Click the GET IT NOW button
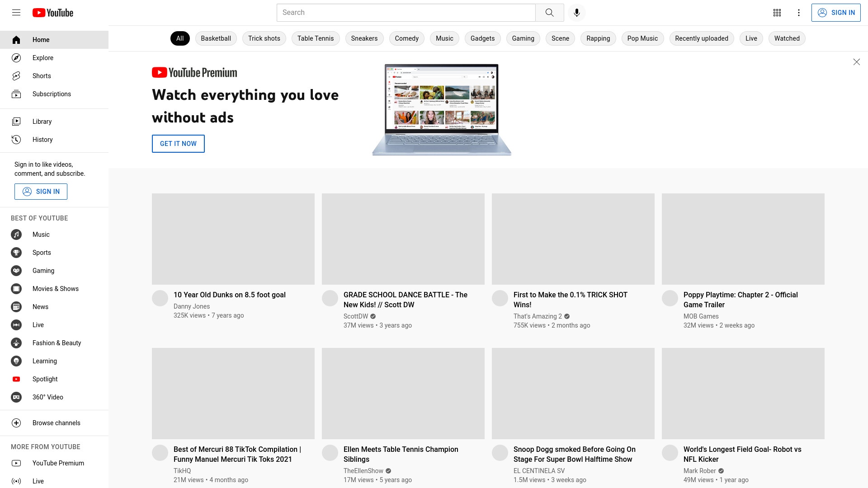 tap(178, 144)
